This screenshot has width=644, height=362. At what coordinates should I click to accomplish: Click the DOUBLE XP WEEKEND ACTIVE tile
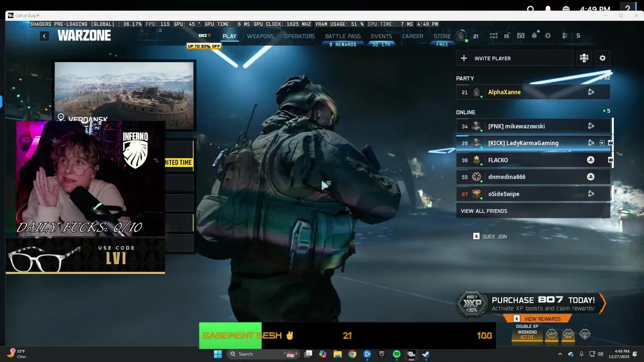click(527, 332)
